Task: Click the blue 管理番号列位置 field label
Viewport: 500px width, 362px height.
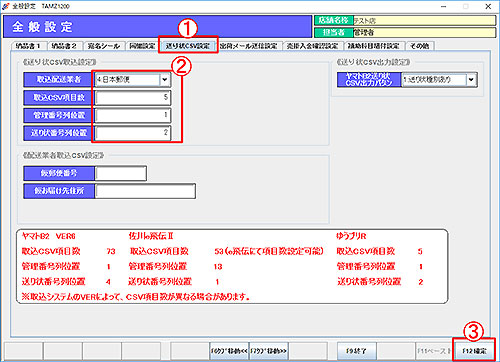Action: [59, 115]
